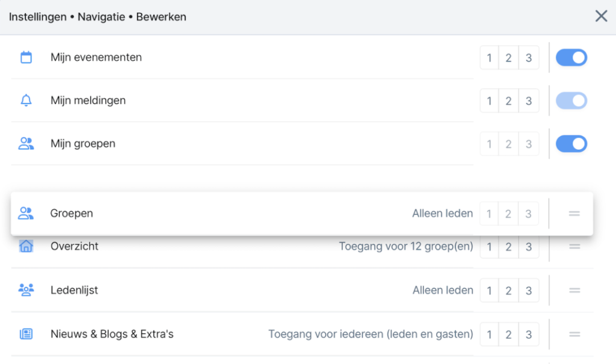This screenshot has width=616, height=364.
Task: Close the Navigatie Bewerken dialog
Action: (x=601, y=16)
